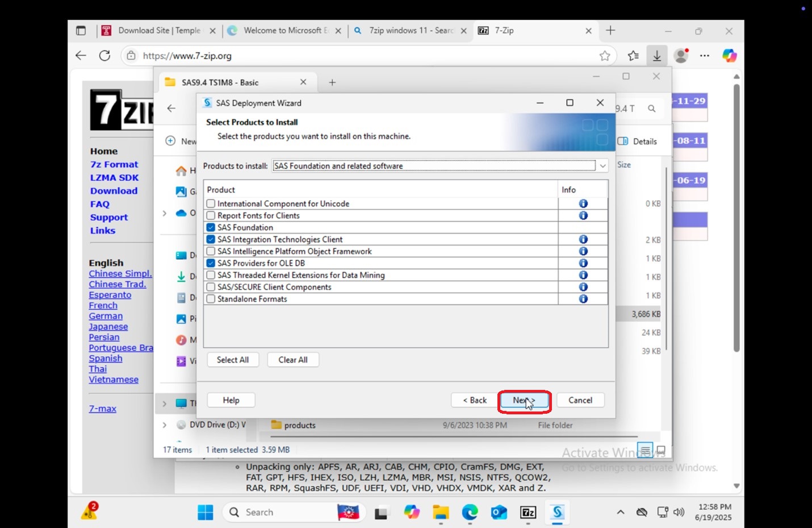
Task: Open info for SAS Intelligence Platform Object Framework
Action: click(583, 251)
